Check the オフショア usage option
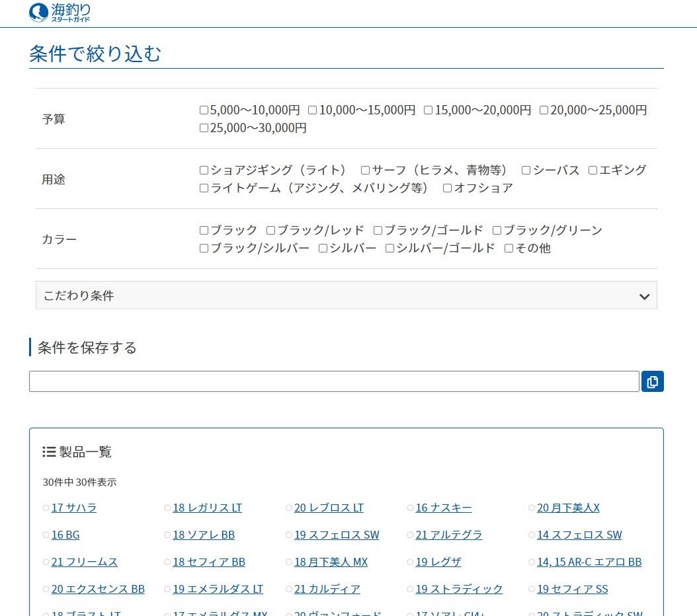The image size is (697, 616). [x=447, y=188]
